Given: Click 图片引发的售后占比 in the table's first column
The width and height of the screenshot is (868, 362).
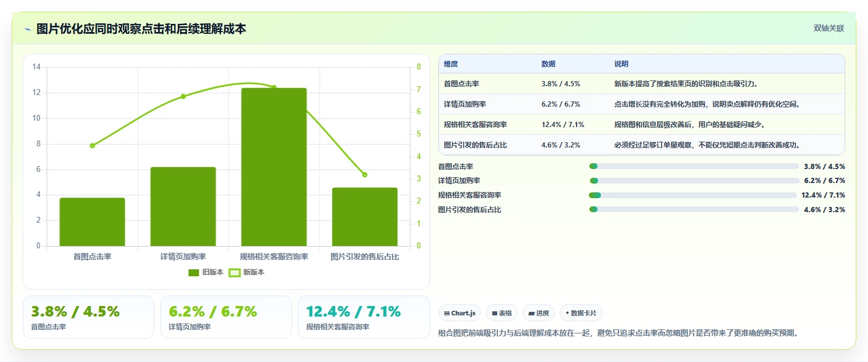Looking at the screenshot, I should (x=476, y=145).
